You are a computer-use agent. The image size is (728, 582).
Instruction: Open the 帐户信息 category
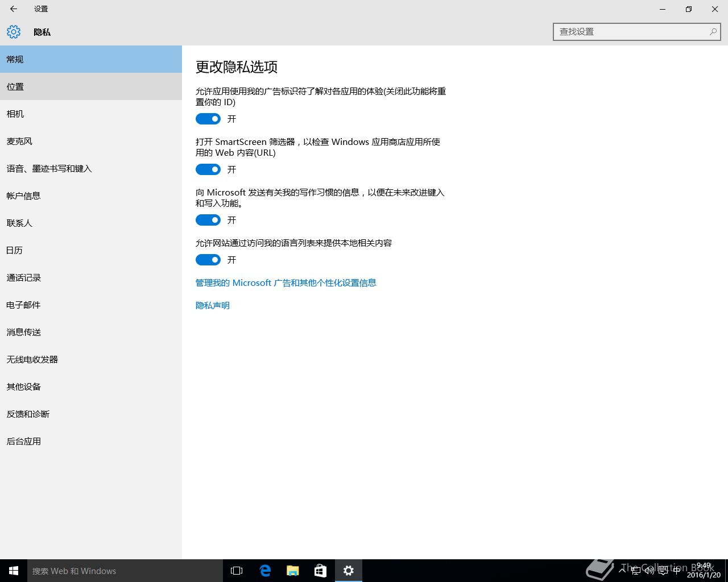pos(91,196)
